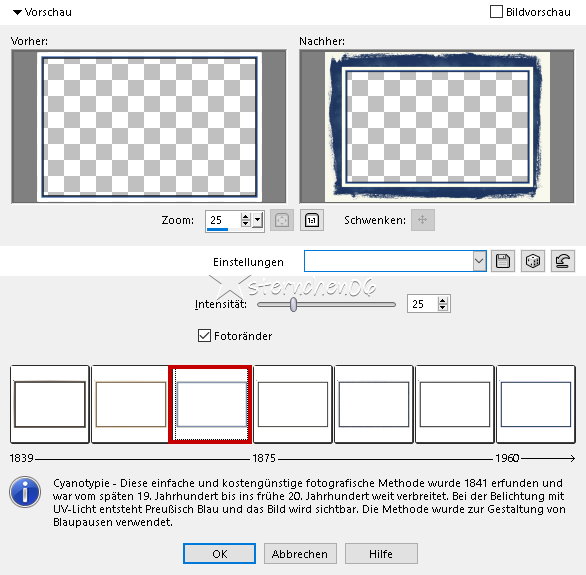Collapse the Vorschau preview section
This screenshot has width=586, height=575.
point(17,12)
